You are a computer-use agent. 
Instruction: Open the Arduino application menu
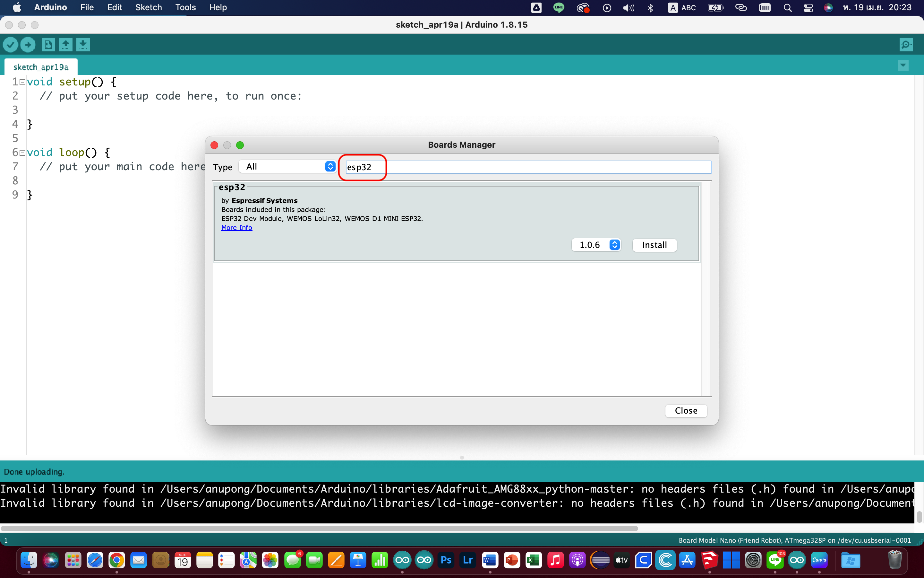pos(50,7)
